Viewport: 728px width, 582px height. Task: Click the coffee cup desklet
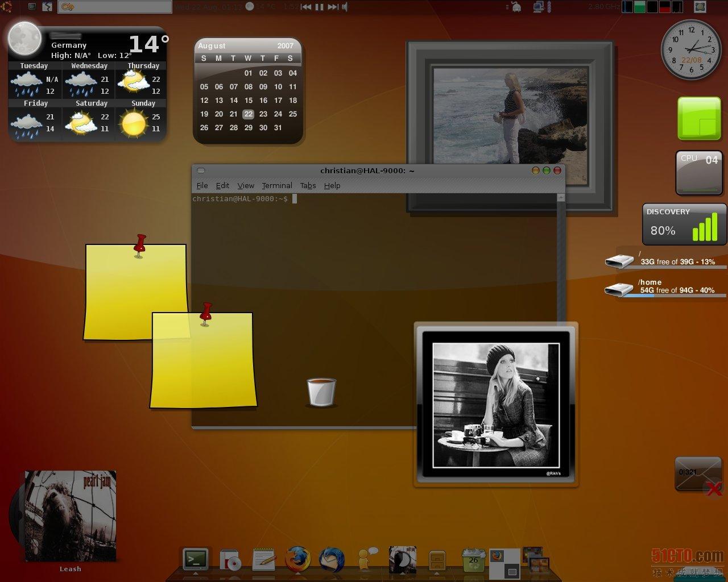click(x=321, y=392)
